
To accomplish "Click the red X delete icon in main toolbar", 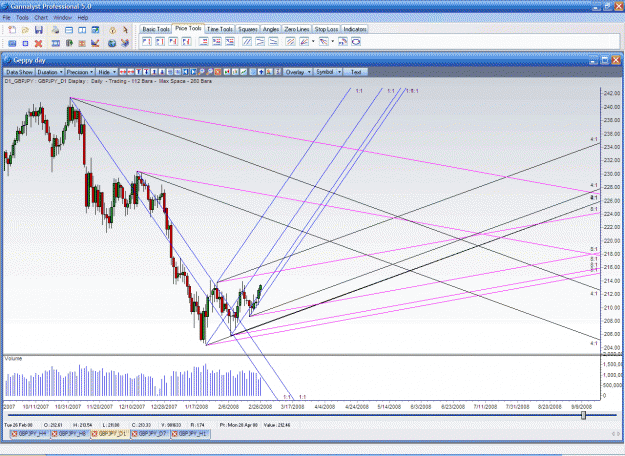I will [x=38, y=43].
